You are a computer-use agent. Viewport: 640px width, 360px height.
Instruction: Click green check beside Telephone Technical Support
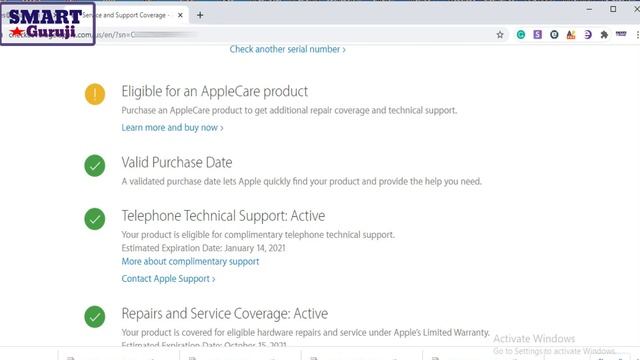pyautogui.click(x=95, y=219)
